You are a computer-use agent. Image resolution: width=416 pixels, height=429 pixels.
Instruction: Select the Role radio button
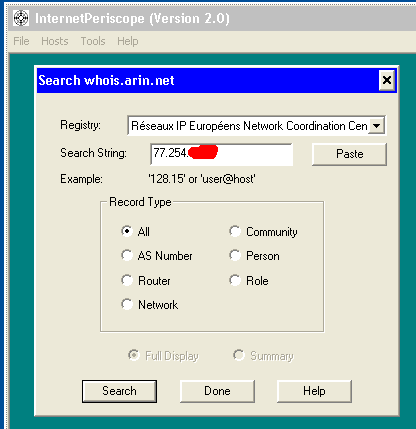coord(249,281)
